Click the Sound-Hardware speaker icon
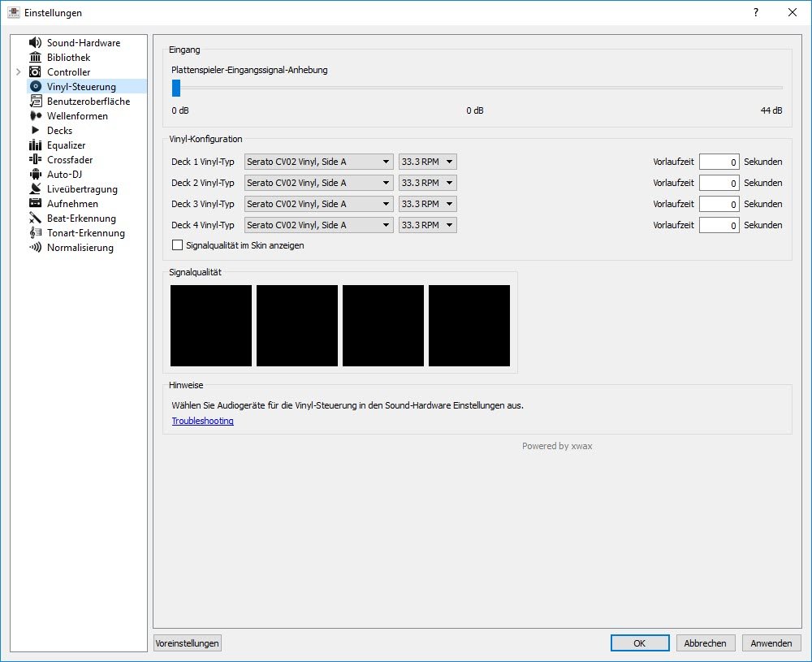This screenshot has height=662, width=812. [35, 42]
